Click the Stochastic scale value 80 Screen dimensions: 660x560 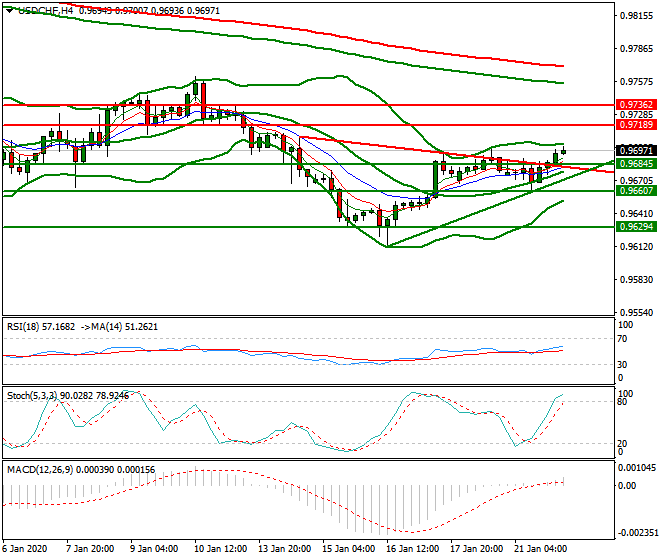click(x=622, y=402)
